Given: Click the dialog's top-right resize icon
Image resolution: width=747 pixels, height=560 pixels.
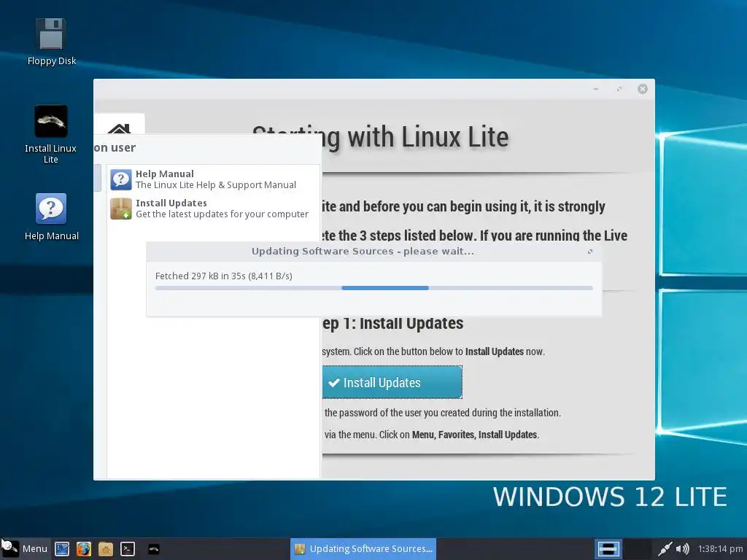Looking at the screenshot, I should (x=589, y=252).
